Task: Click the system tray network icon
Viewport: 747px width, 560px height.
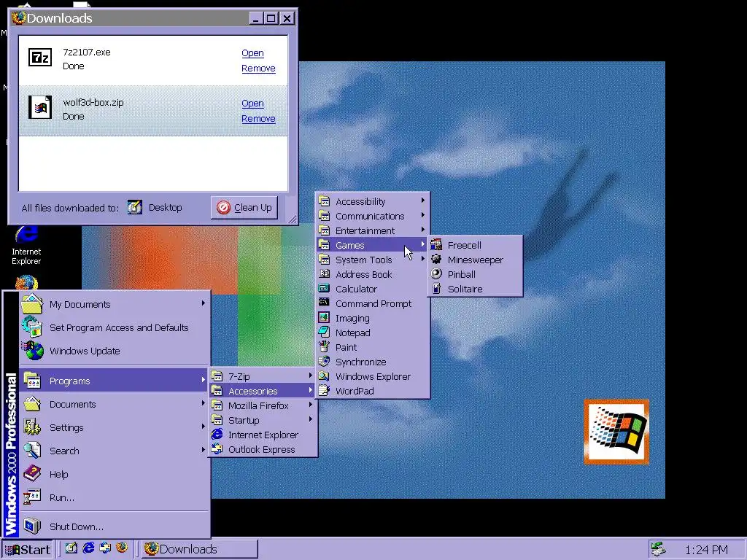Action: click(659, 549)
